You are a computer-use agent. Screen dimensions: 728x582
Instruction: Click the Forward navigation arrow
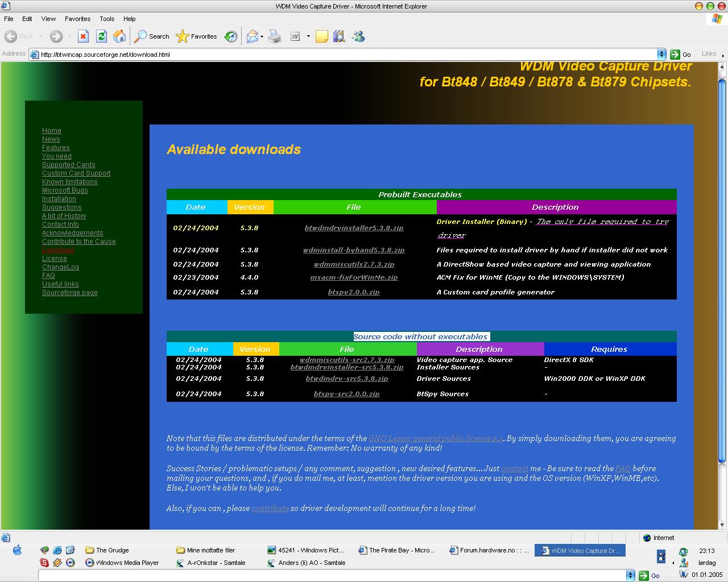point(56,36)
